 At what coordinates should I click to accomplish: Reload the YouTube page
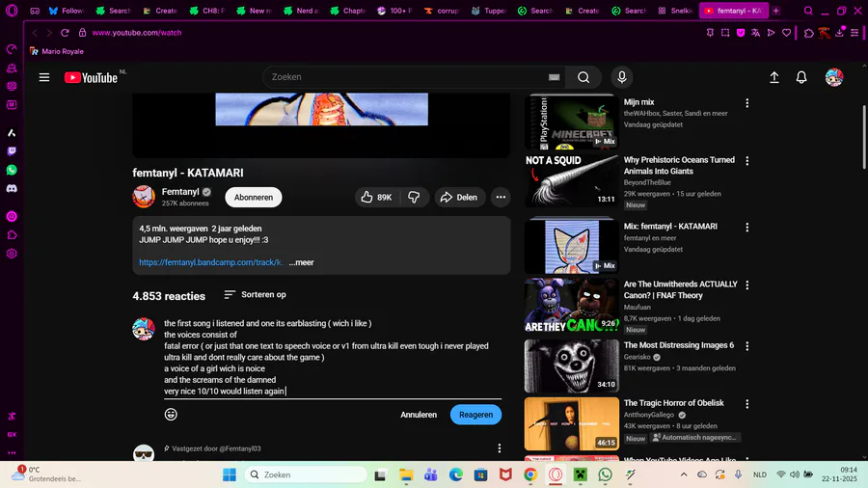tap(65, 33)
